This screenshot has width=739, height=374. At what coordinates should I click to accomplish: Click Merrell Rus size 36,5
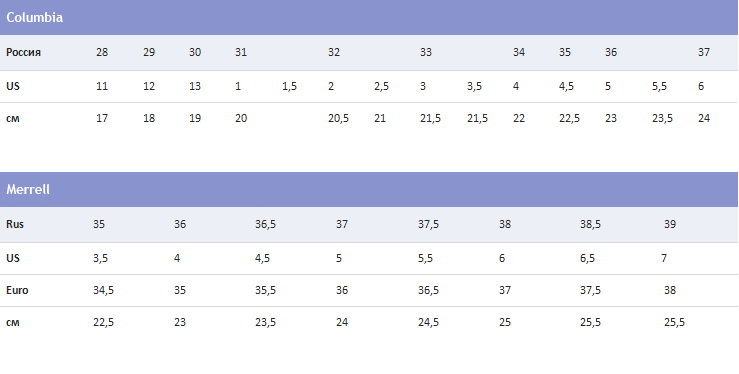click(x=265, y=225)
